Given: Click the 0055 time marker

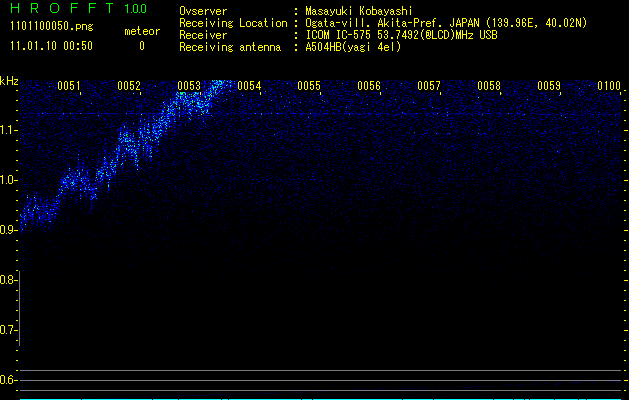Looking at the screenshot, I should tap(309, 86).
